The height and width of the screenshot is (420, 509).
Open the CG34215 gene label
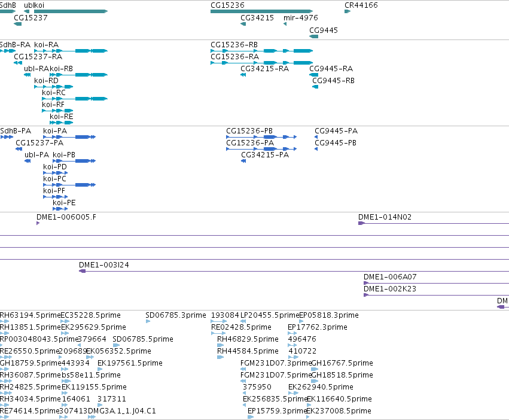pyautogui.click(x=257, y=18)
